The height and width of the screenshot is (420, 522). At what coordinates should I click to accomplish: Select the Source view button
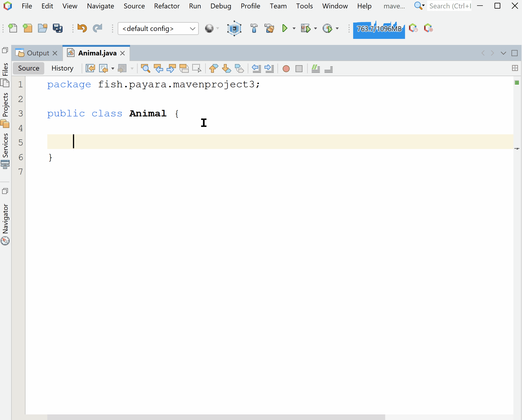click(x=29, y=68)
